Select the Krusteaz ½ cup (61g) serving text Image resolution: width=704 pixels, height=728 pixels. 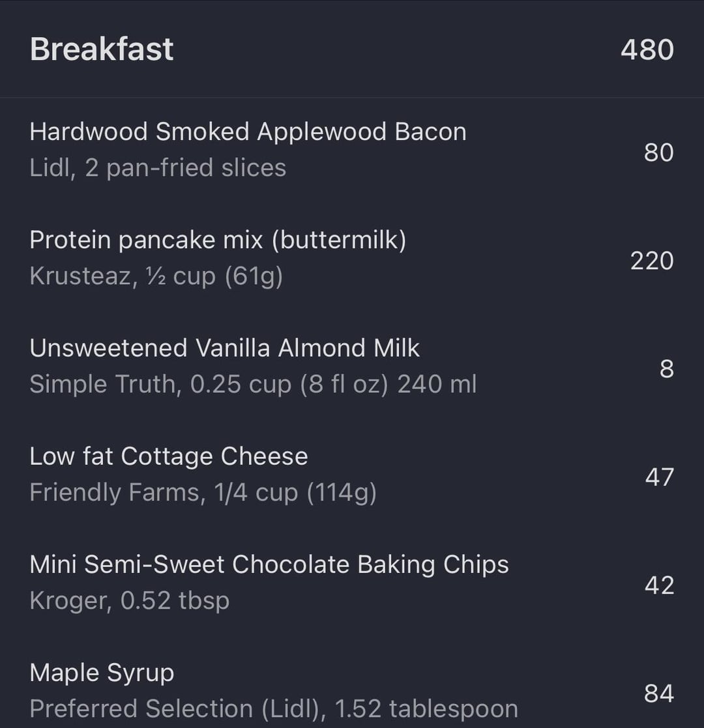tap(156, 276)
